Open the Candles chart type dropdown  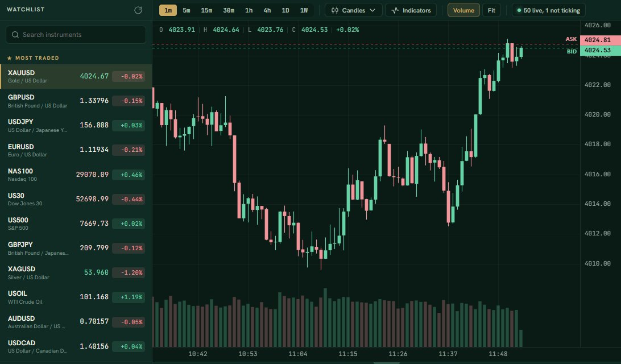pos(353,10)
